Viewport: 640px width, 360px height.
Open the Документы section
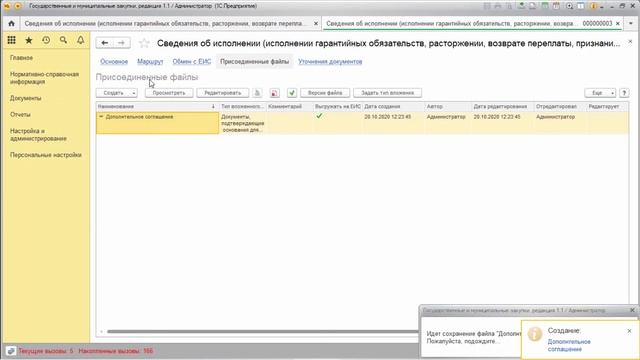(x=25, y=98)
